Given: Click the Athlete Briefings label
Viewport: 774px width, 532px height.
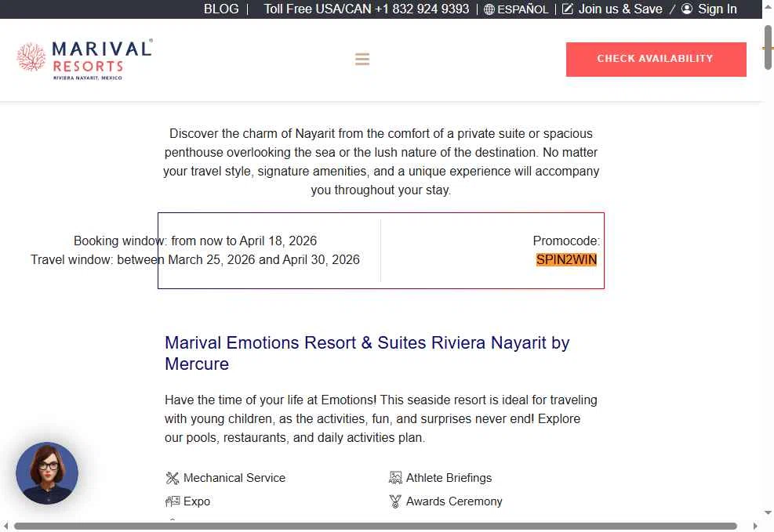Looking at the screenshot, I should [449, 478].
